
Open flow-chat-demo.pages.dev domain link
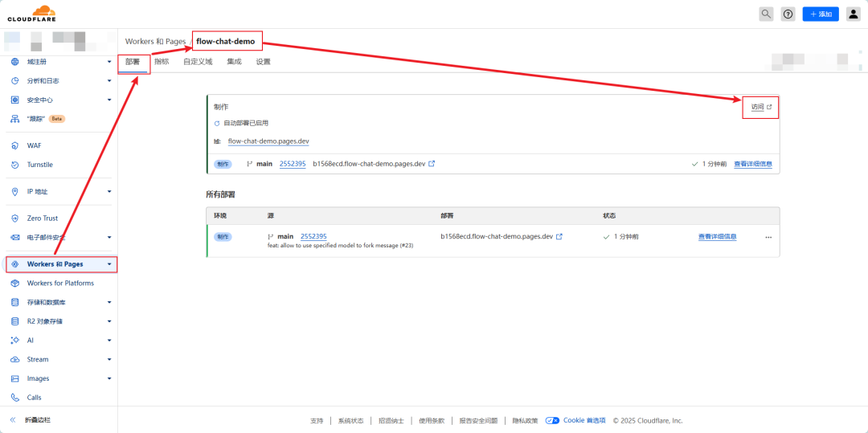click(268, 141)
